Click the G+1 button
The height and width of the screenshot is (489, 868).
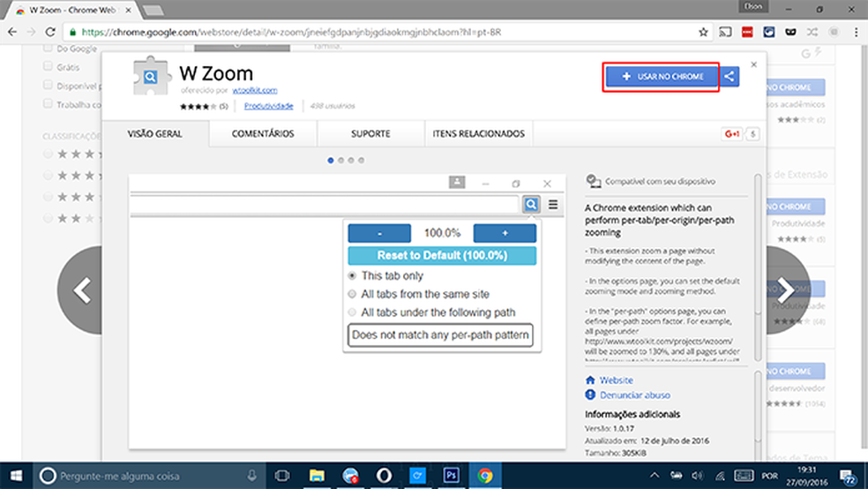[x=732, y=133]
